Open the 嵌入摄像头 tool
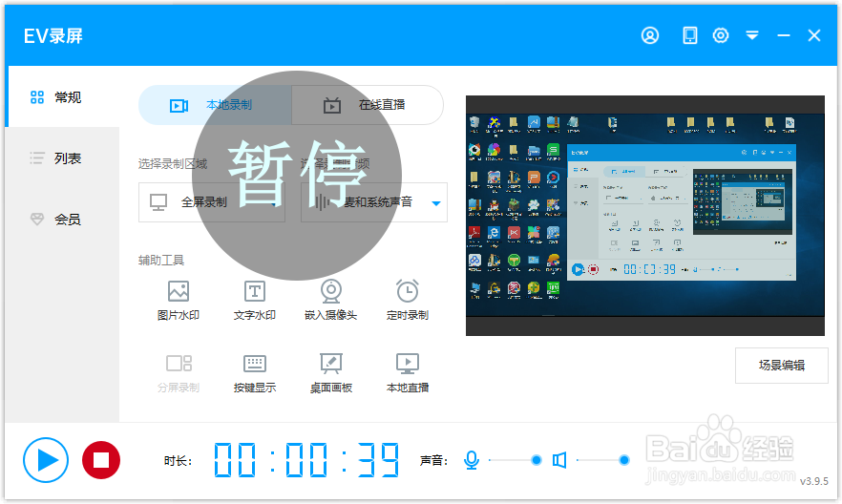This screenshot has height=504, width=842. [x=330, y=300]
